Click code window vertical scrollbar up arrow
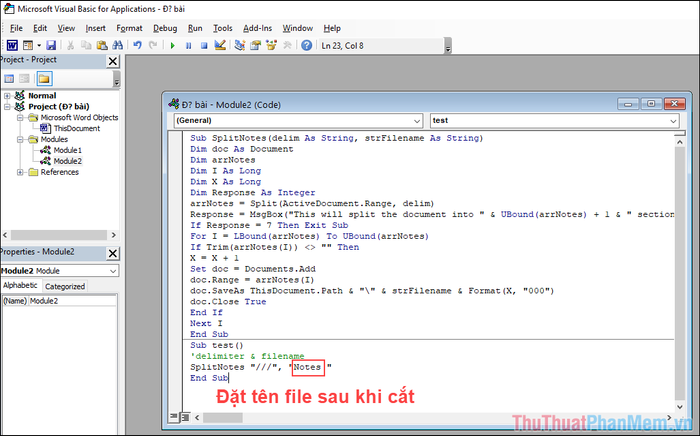The height and width of the screenshot is (436, 700). 679,142
